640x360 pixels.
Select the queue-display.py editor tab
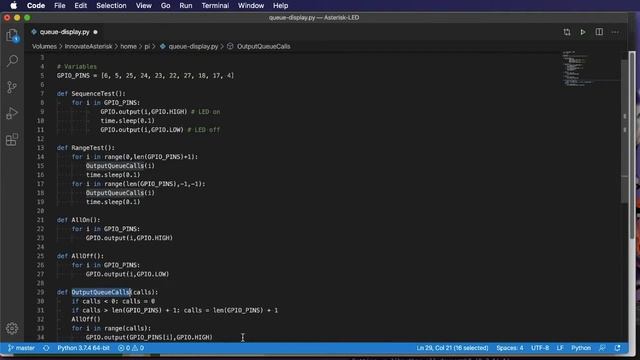[64, 32]
